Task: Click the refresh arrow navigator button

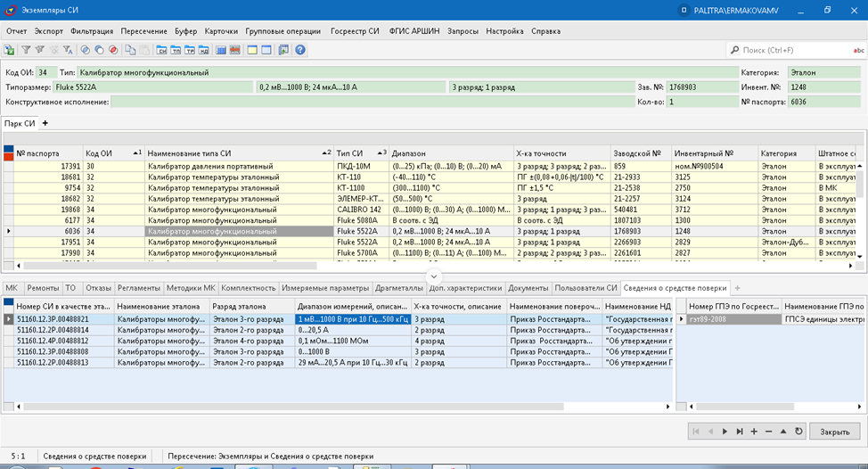Action: [x=798, y=432]
